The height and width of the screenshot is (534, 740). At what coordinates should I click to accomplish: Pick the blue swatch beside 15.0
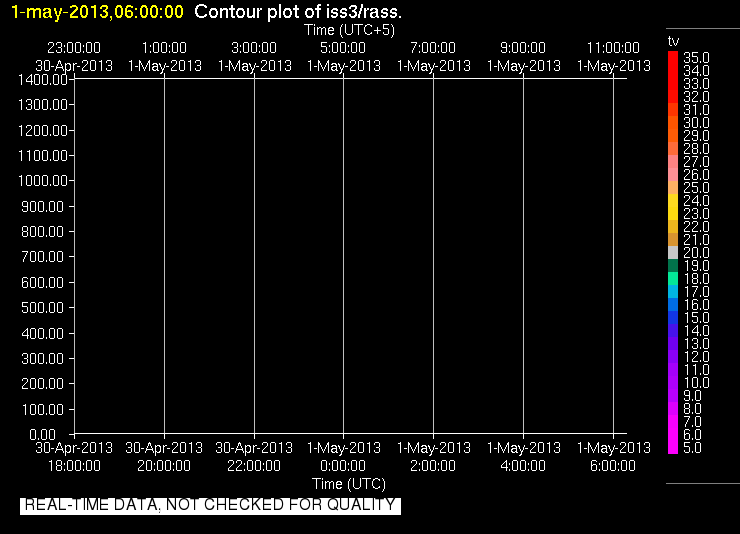click(x=673, y=317)
